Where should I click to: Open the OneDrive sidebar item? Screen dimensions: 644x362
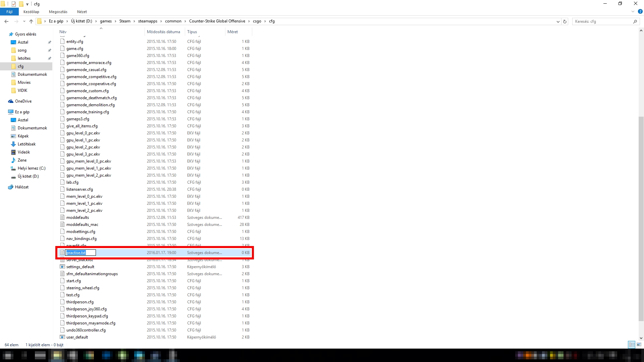(x=23, y=101)
